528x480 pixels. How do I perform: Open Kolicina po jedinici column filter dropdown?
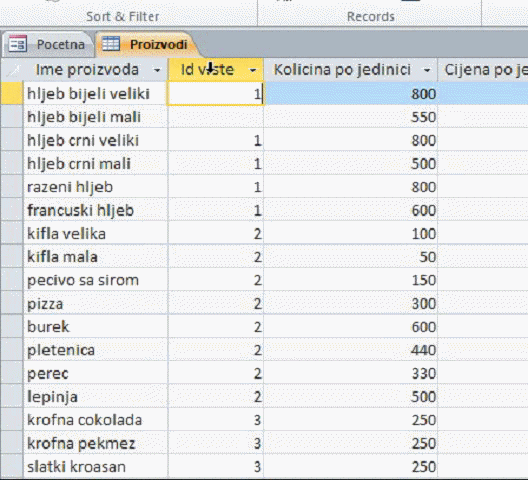coord(427,70)
